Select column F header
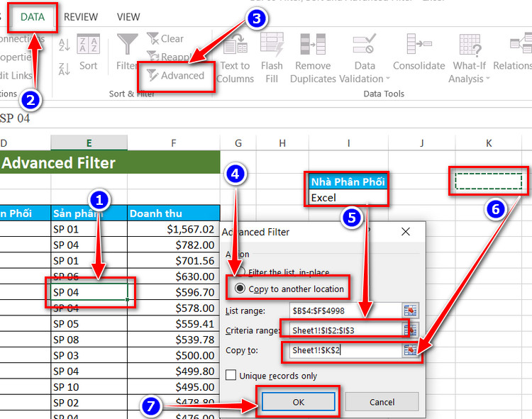The height and width of the screenshot is (419, 532). pyautogui.click(x=174, y=143)
